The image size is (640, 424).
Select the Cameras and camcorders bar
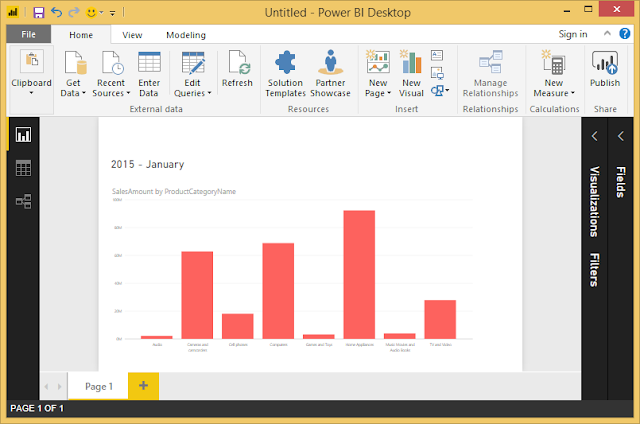point(197,295)
